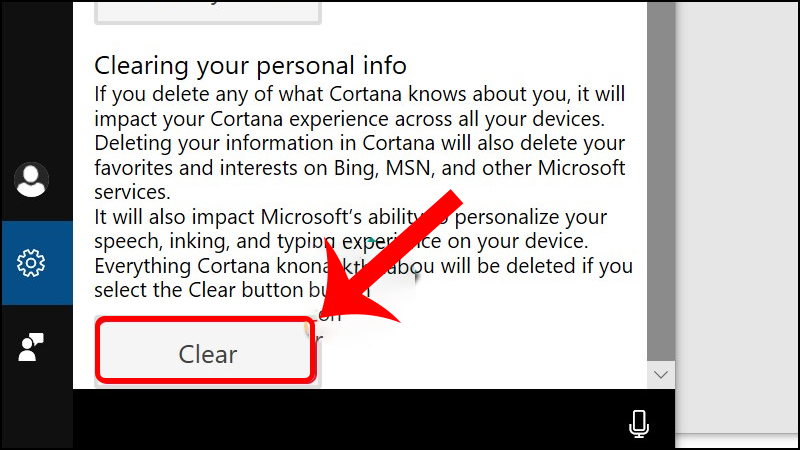This screenshot has width=800, height=450.
Task: Click the light gray area beside Cortana panel
Action: click(737, 217)
